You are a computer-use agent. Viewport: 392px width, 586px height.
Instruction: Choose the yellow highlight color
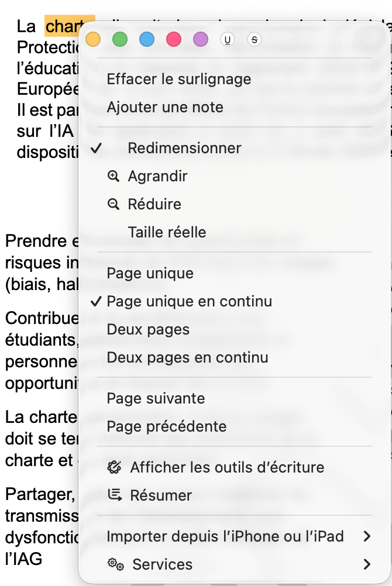pos(93,40)
